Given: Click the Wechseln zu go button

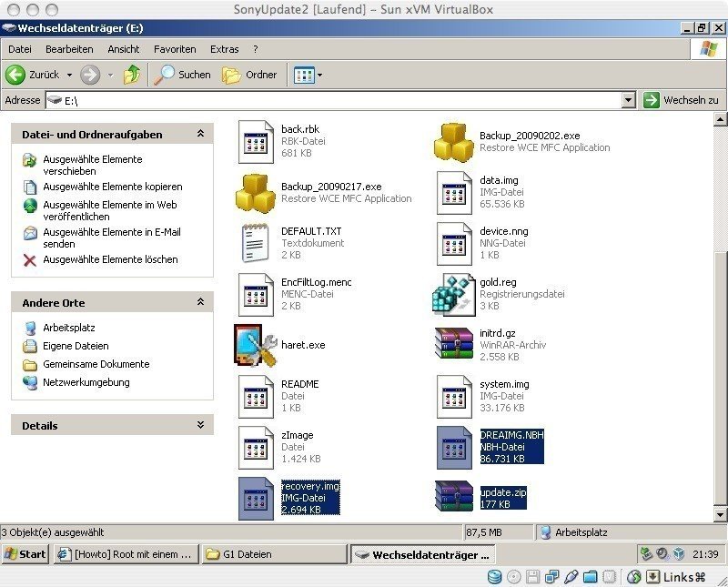Looking at the screenshot, I should tap(681, 100).
